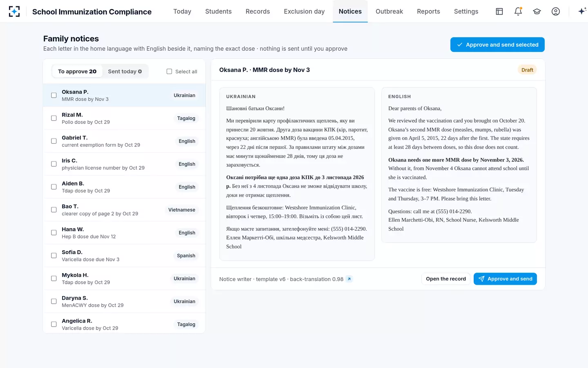The width and height of the screenshot is (588, 368).
Task: Click the Vietnamese language tag for Bao T.
Action: [182, 210]
